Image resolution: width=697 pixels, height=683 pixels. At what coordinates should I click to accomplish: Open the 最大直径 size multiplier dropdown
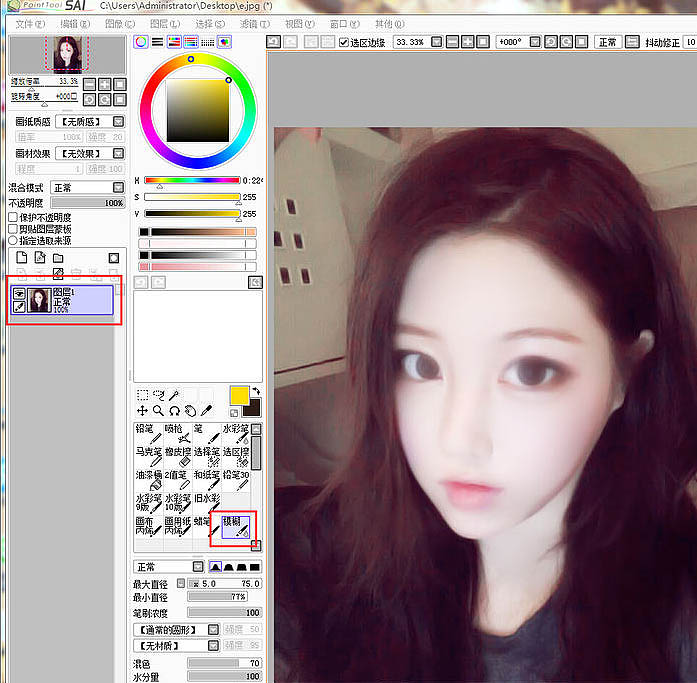click(180, 583)
